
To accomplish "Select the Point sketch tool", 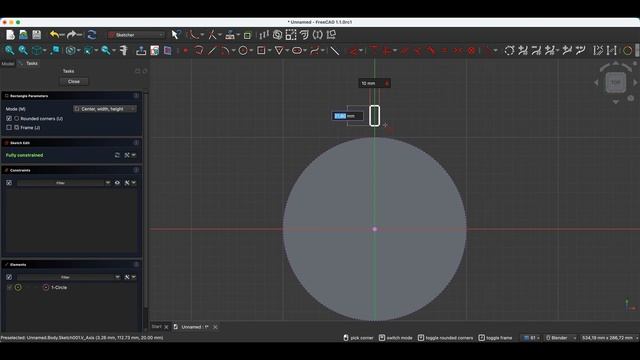I will [x=185, y=51].
